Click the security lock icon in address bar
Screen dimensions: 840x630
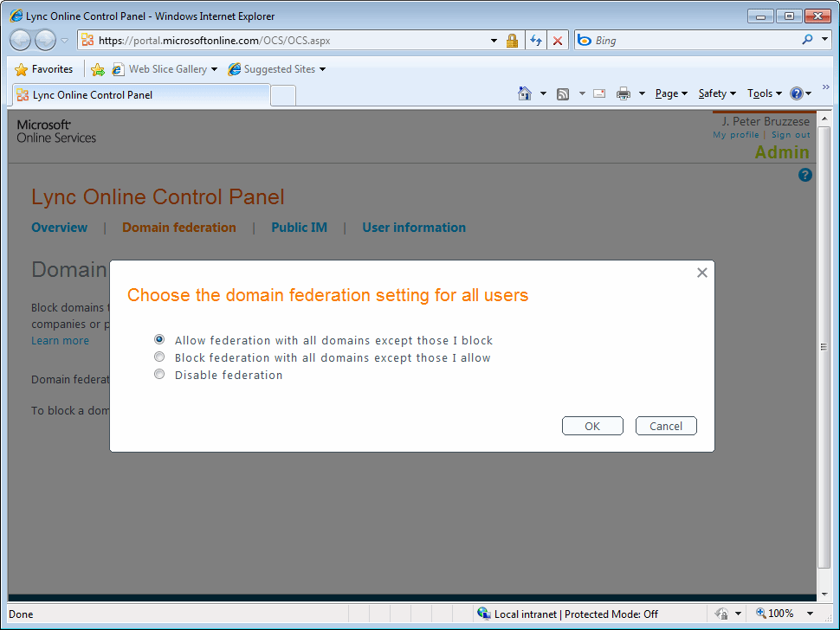[512, 41]
